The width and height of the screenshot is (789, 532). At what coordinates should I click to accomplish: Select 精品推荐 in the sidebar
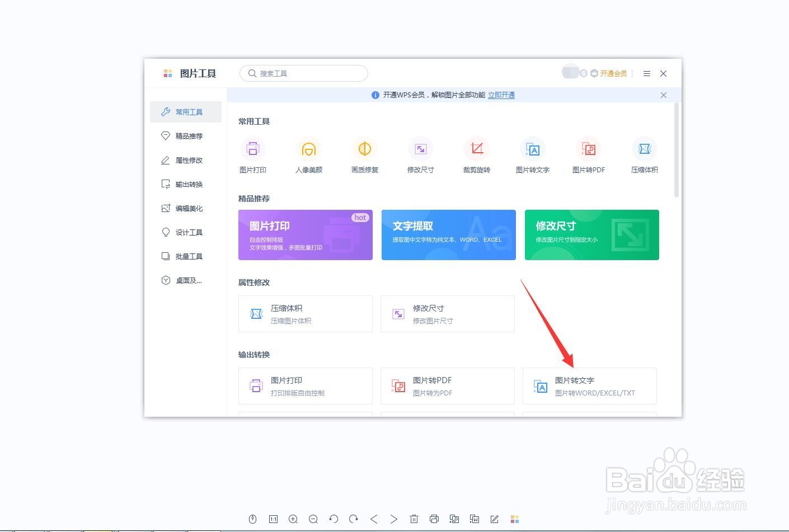[x=186, y=136]
